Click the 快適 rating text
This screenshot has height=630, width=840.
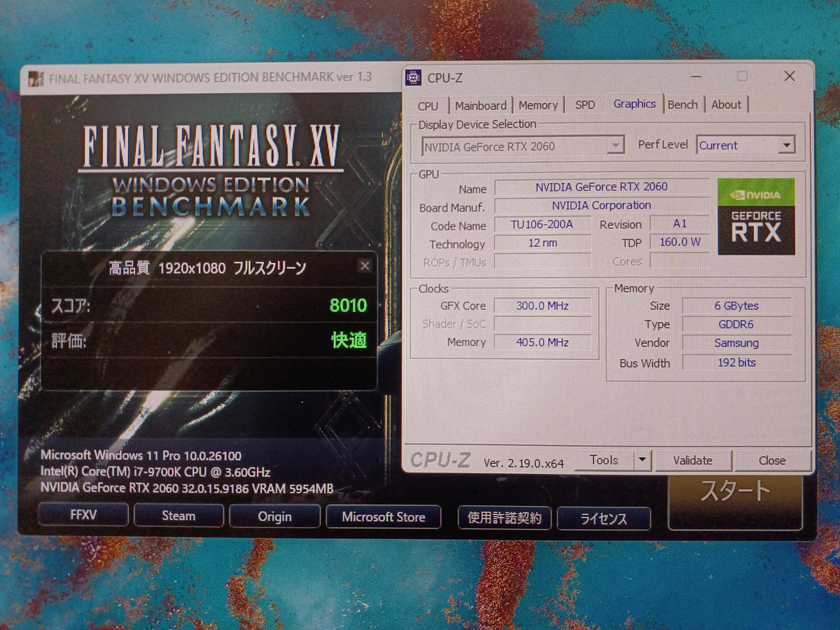point(349,341)
